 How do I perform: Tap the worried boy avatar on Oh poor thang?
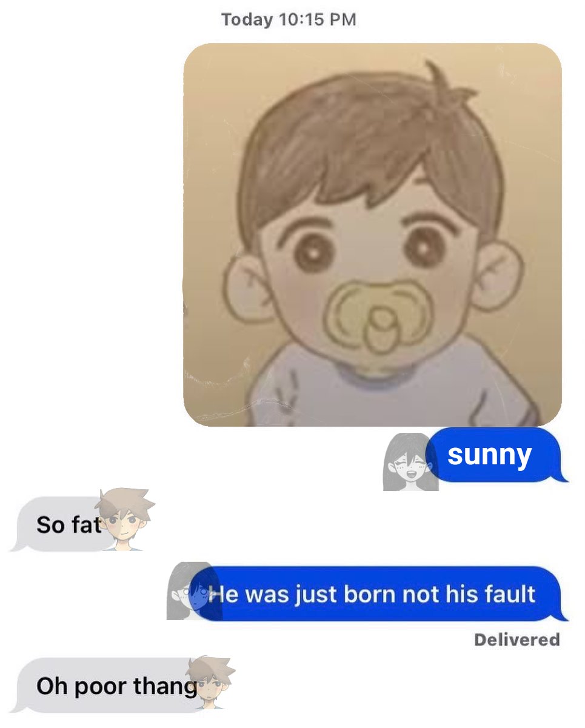click(x=210, y=683)
